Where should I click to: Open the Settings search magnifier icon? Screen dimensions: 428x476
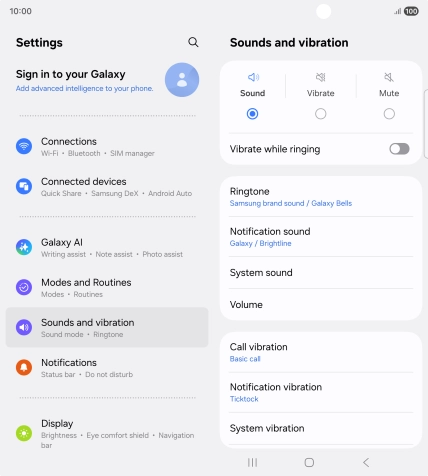tap(193, 42)
